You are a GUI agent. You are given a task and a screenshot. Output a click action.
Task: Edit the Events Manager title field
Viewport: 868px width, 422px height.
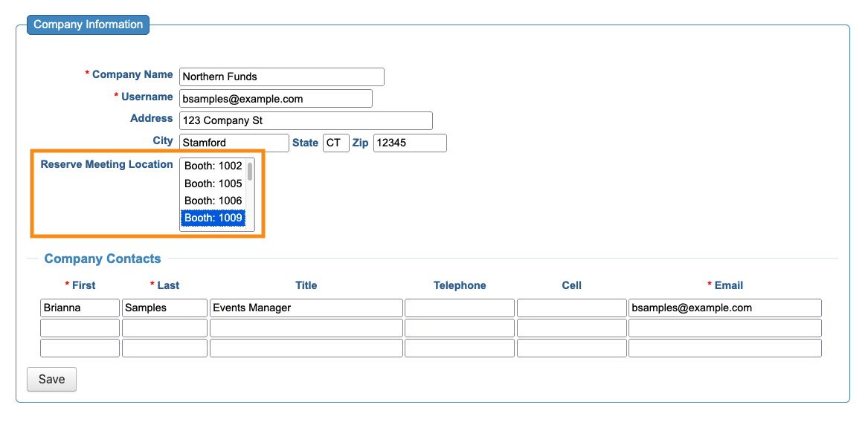pyautogui.click(x=306, y=308)
